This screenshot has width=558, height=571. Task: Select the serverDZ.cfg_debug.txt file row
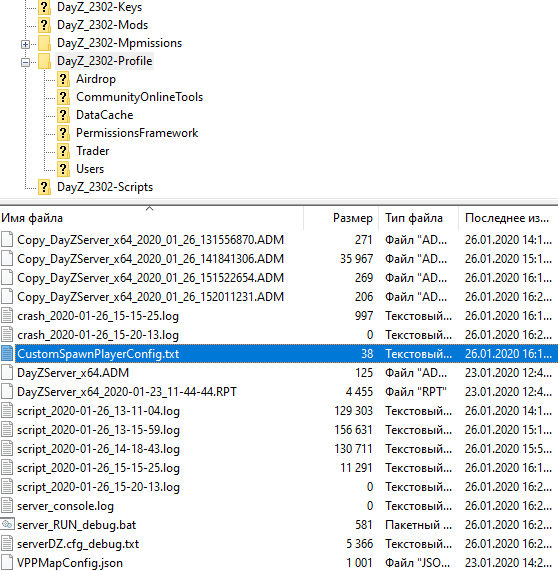pyautogui.click(x=279, y=544)
